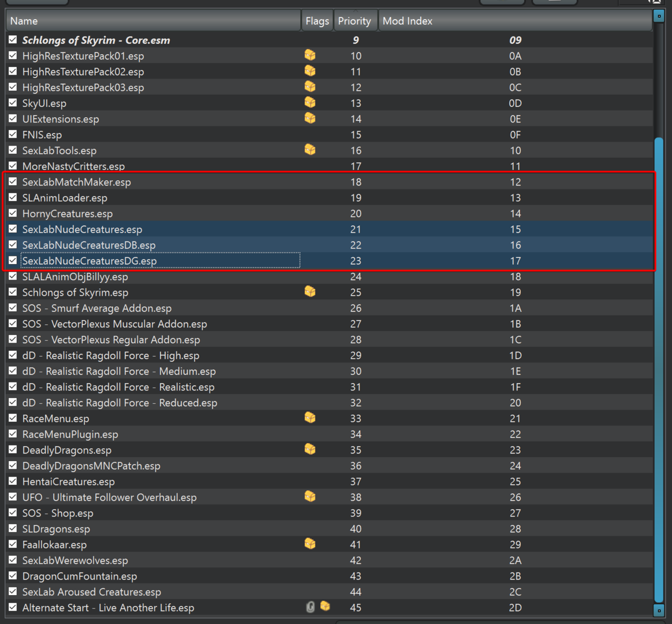Click mod index 0D of SkyUI.esp
This screenshot has height=624, width=672.
(x=515, y=103)
